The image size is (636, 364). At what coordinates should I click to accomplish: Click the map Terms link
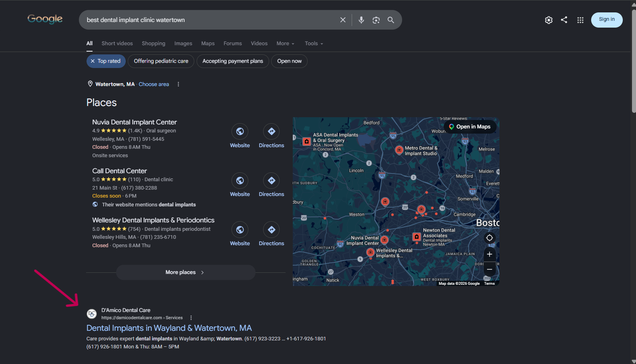(489, 284)
